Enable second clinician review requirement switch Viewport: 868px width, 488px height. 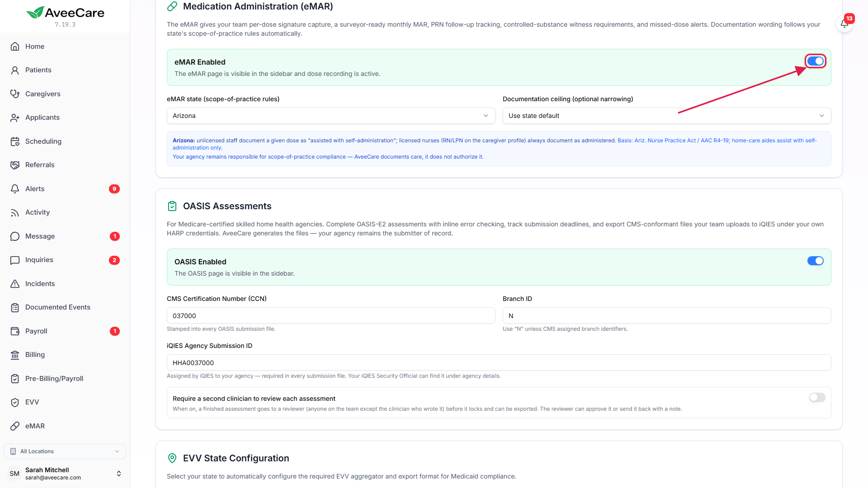(817, 397)
